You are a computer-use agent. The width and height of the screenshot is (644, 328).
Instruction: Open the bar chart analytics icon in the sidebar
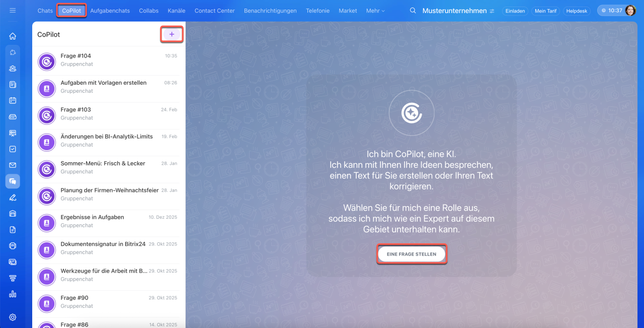click(x=13, y=294)
